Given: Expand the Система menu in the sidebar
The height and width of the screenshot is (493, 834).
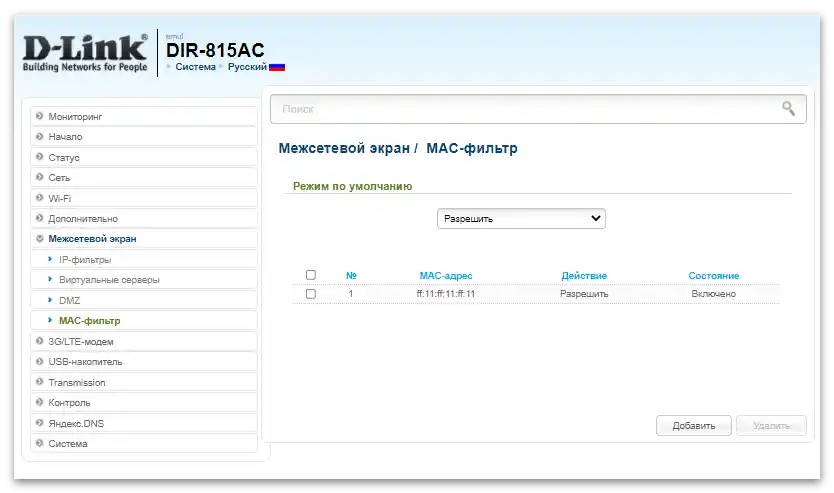Looking at the screenshot, I should point(144,443).
